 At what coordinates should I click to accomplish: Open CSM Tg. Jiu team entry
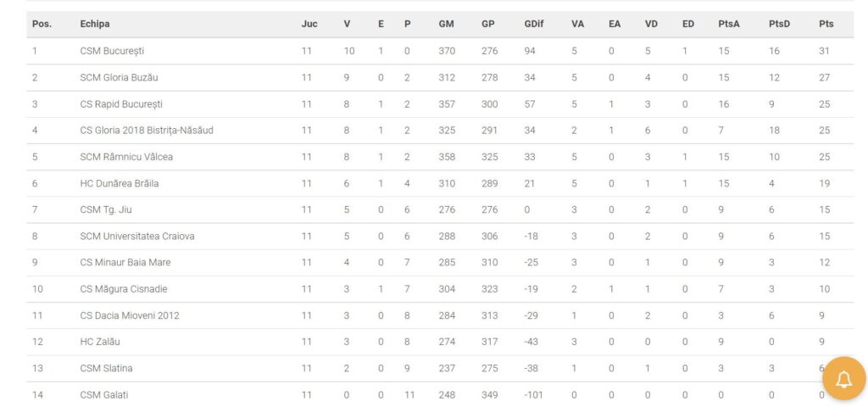[x=106, y=209]
